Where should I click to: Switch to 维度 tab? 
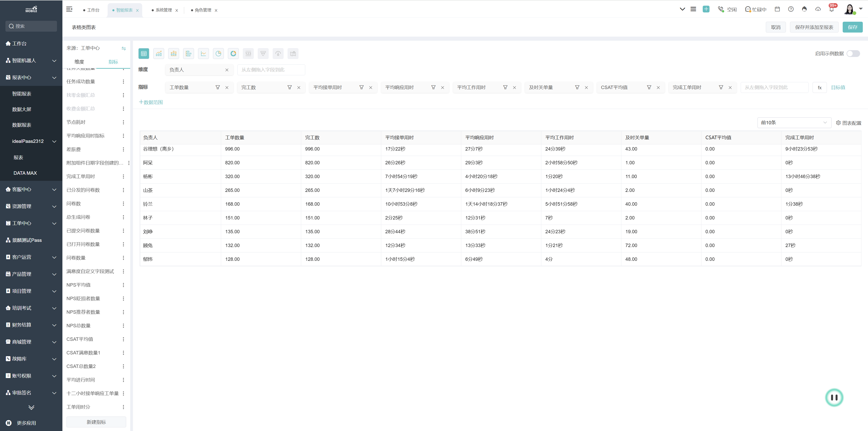79,62
